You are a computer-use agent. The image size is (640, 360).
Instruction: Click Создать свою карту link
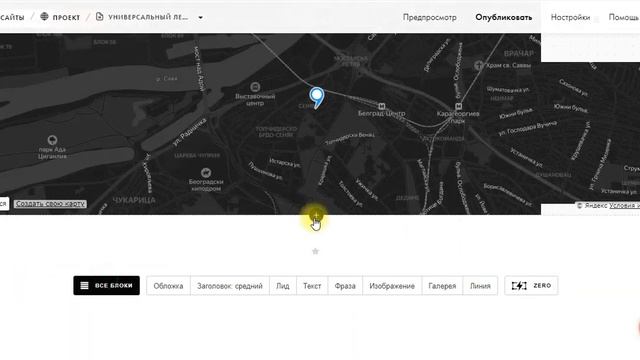pyautogui.click(x=50, y=203)
